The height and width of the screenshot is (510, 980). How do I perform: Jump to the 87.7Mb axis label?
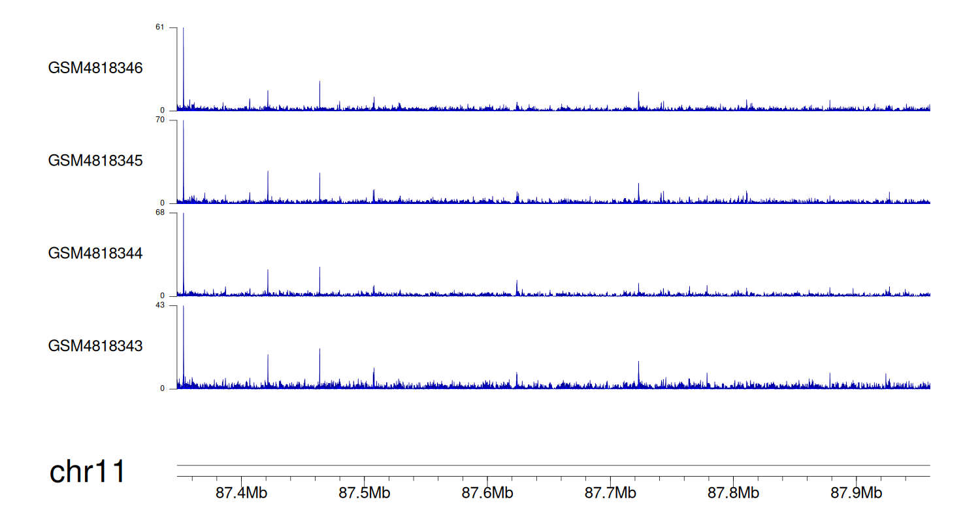click(610, 492)
